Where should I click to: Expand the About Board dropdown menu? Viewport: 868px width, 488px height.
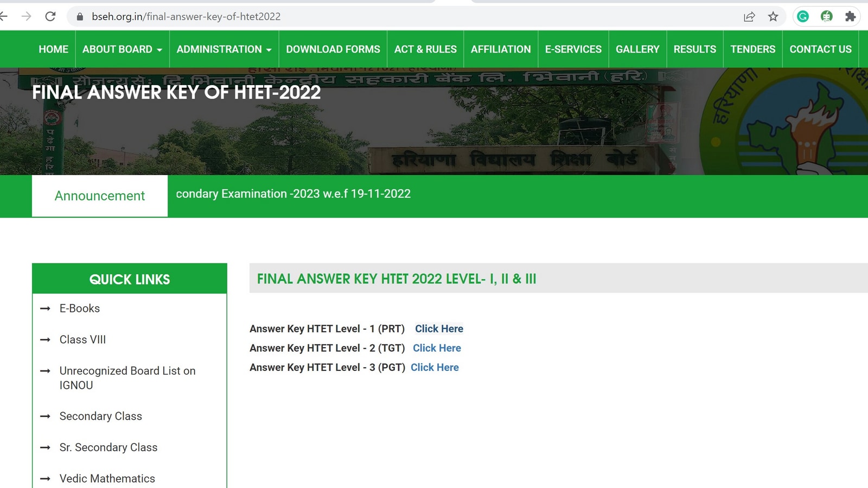click(122, 49)
